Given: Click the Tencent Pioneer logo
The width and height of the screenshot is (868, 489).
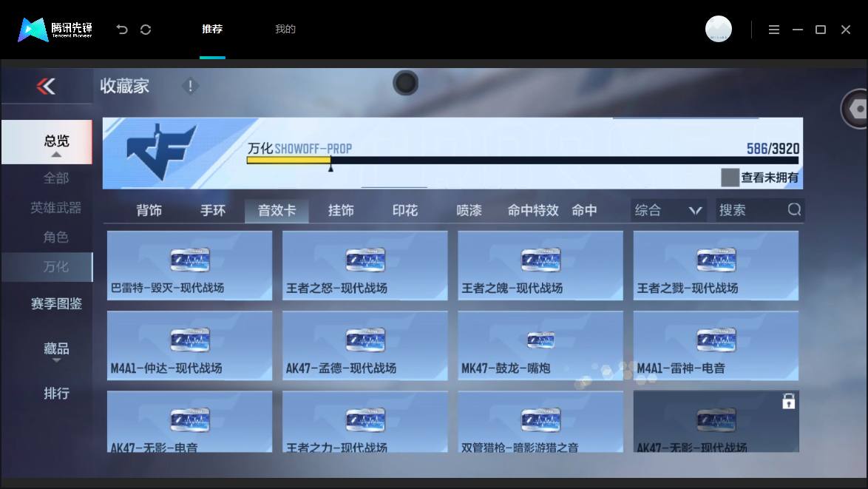Looking at the screenshot, I should click(x=55, y=30).
